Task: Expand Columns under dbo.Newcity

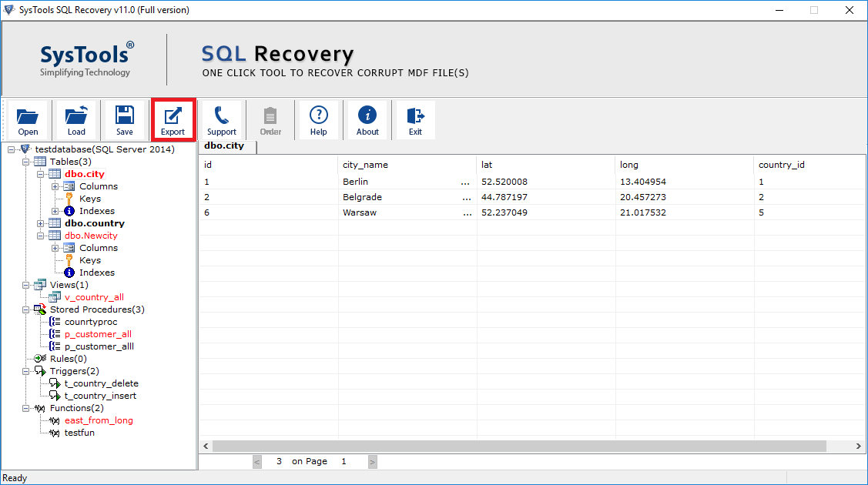Action: [55, 248]
